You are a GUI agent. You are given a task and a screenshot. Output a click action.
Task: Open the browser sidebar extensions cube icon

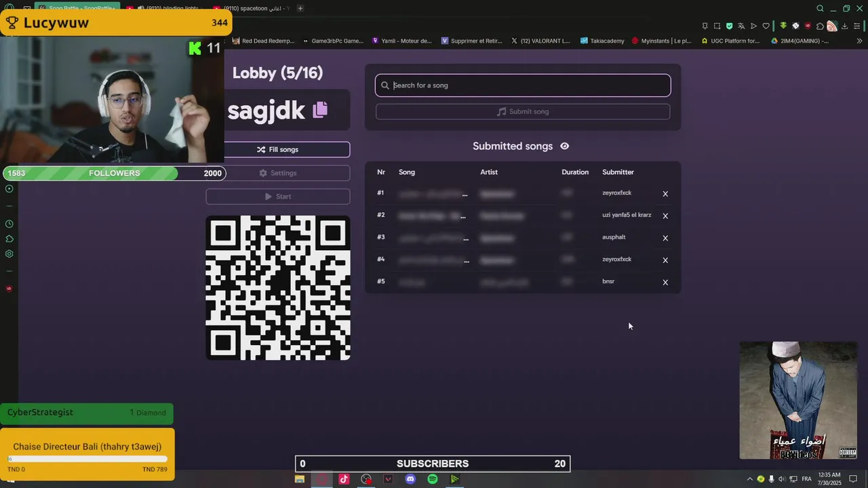click(x=9, y=239)
